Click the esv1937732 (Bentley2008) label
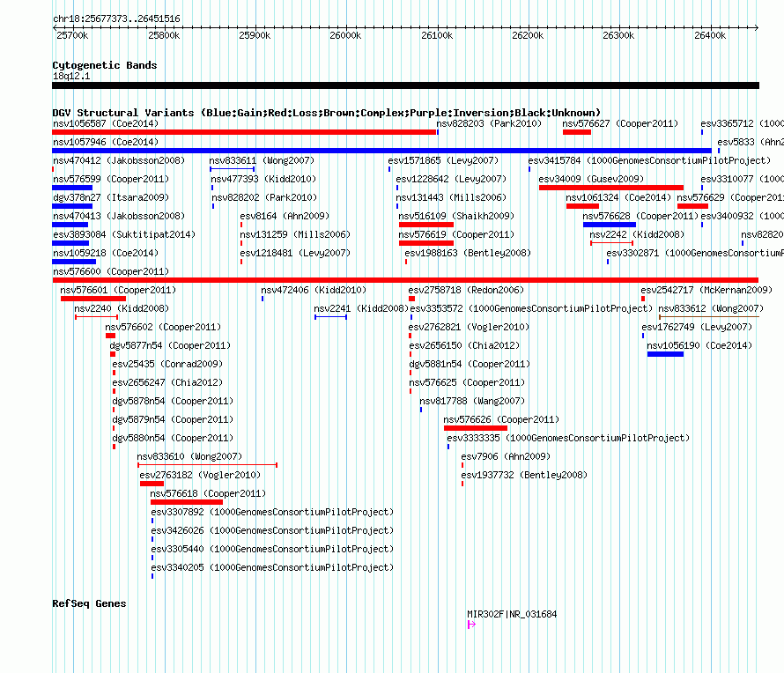 click(x=524, y=475)
